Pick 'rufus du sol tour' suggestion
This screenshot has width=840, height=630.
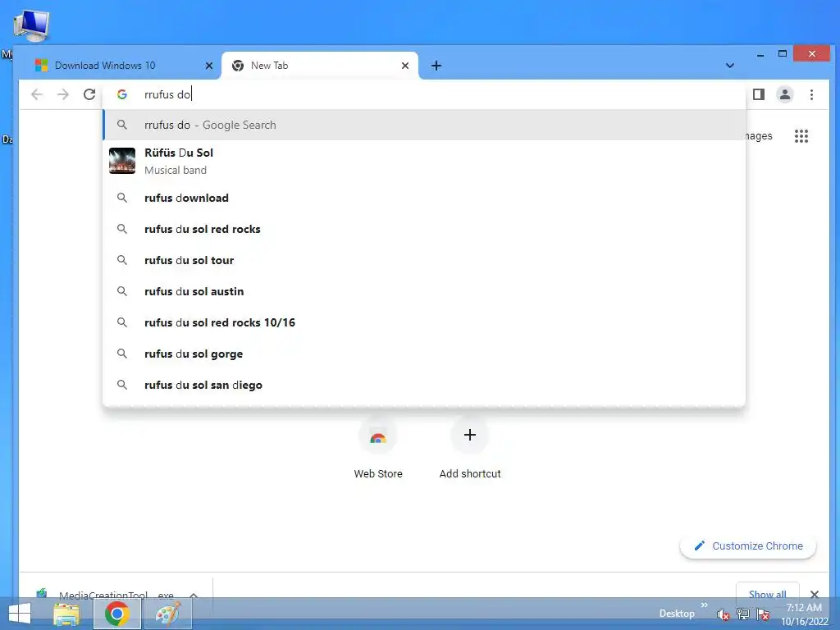point(424,260)
